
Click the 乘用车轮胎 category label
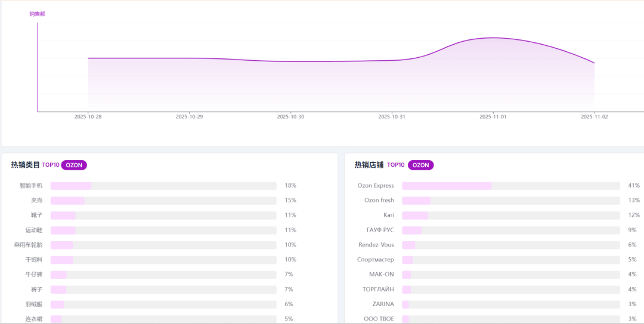click(29, 245)
